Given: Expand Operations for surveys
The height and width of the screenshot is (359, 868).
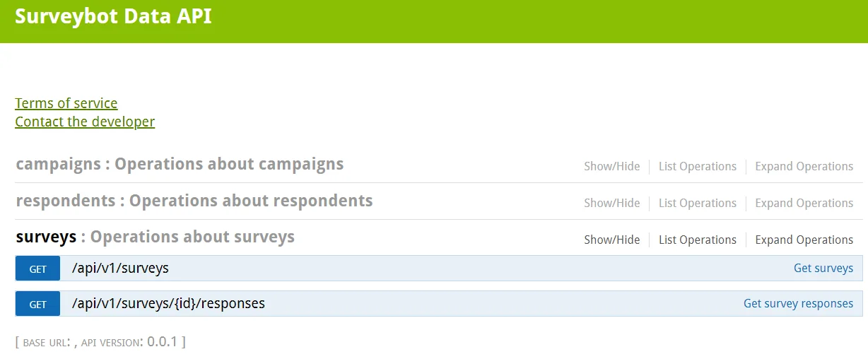Looking at the screenshot, I should coord(804,240).
